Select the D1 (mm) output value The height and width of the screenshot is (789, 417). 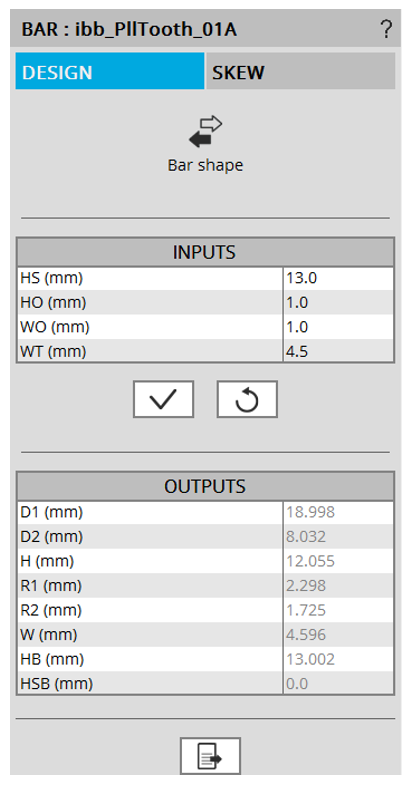tap(338, 512)
